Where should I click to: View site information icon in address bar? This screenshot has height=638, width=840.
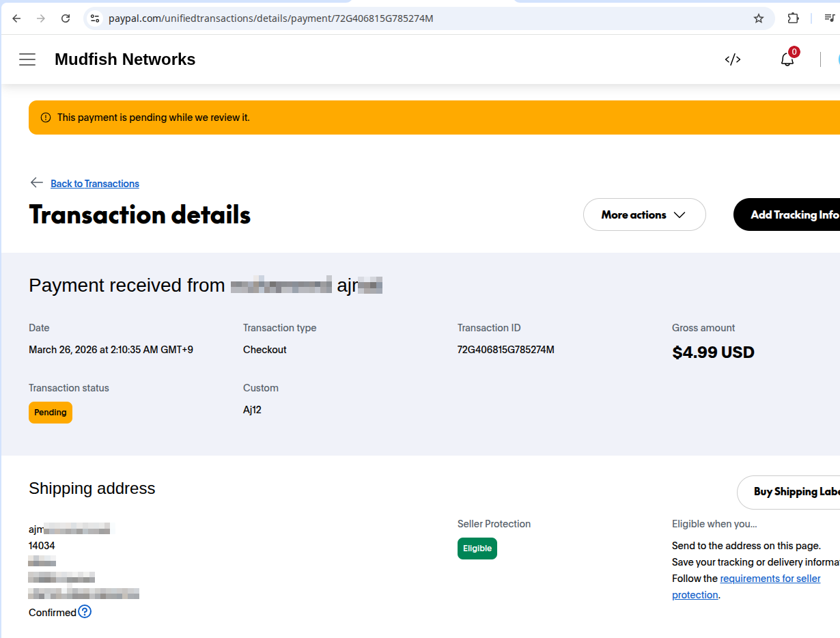point(95,18)
